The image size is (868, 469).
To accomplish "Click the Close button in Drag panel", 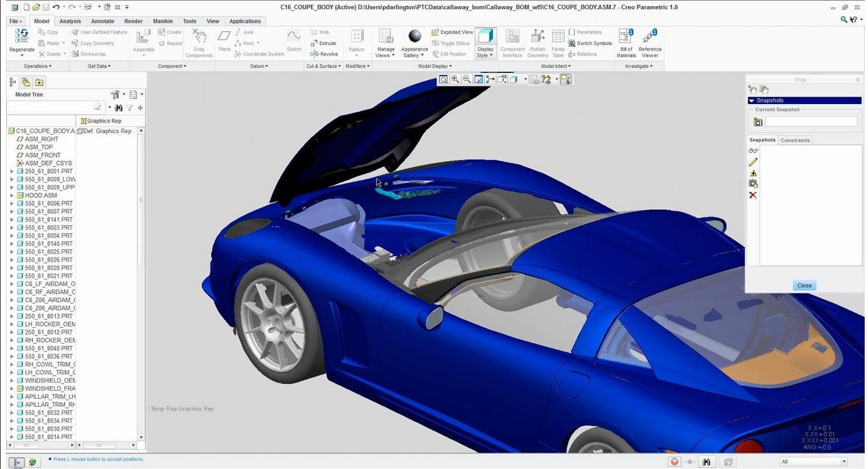I will (x=804, y=286).
